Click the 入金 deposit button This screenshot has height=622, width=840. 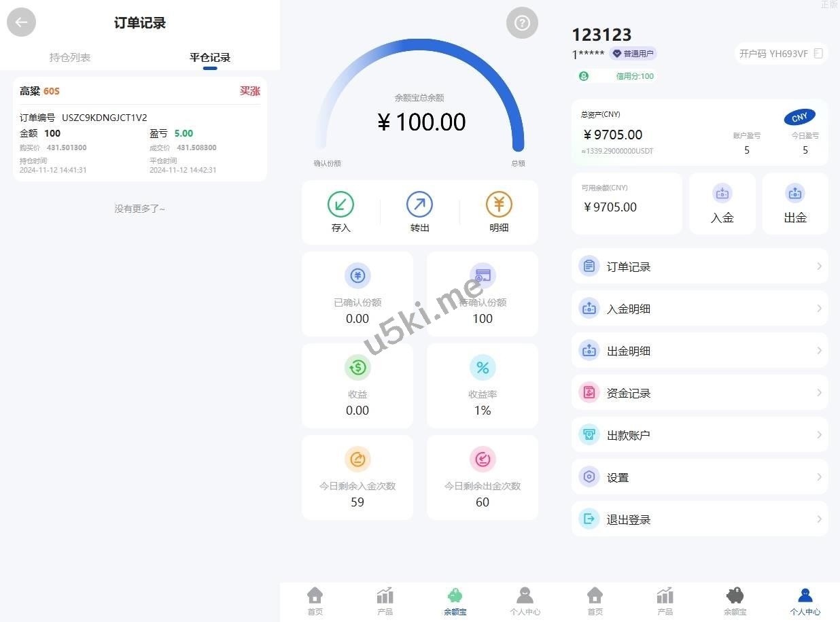pyautogui.click(x=722, y=203)
